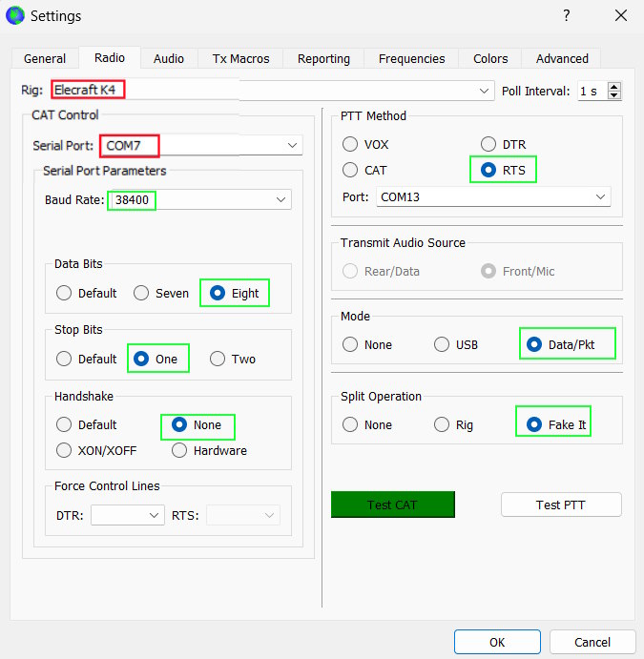The image size is (644, 659).
Task: Open the Frequencies tab
Action: pos(411,58)
